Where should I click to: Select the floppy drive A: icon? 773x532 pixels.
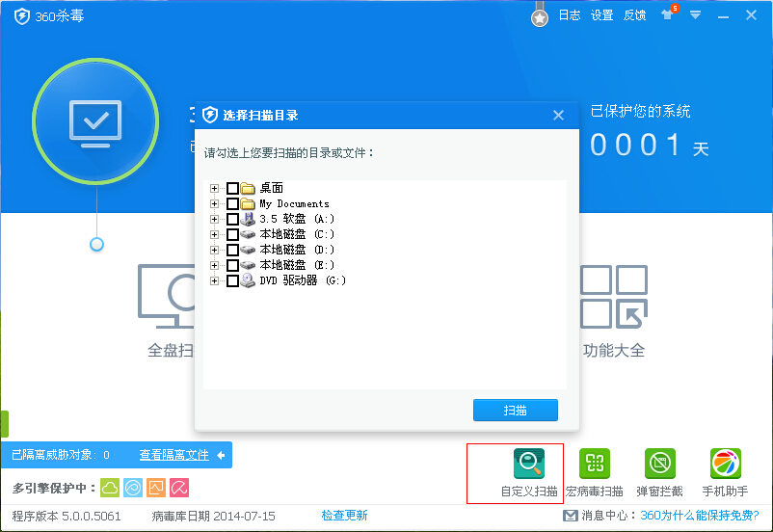coord(248,219)
